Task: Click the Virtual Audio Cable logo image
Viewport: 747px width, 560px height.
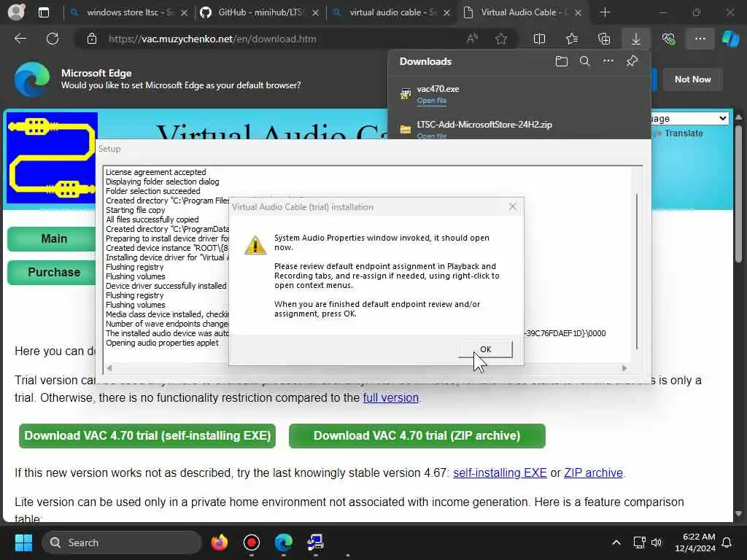Action: [x=52, y=157]
